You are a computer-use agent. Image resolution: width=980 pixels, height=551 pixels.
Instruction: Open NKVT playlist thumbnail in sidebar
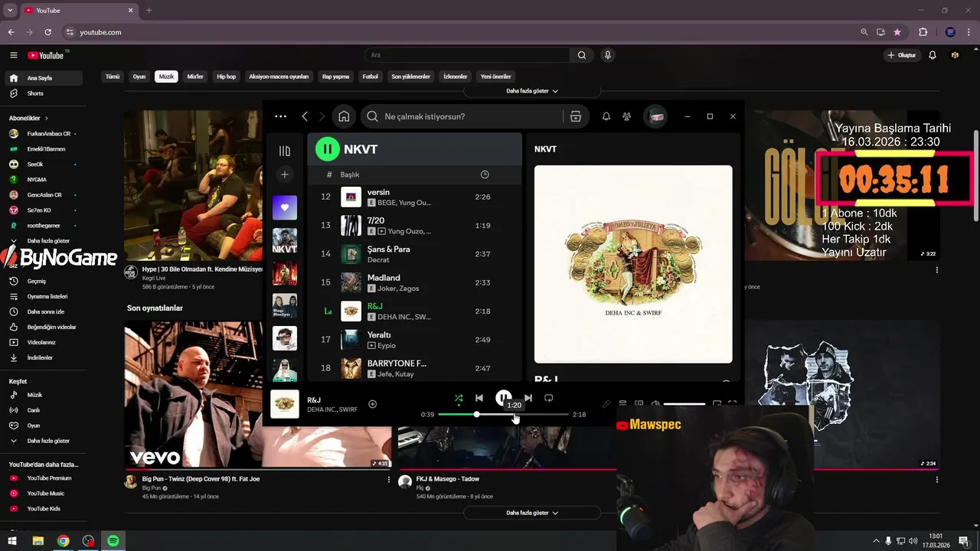click(285, 240)
